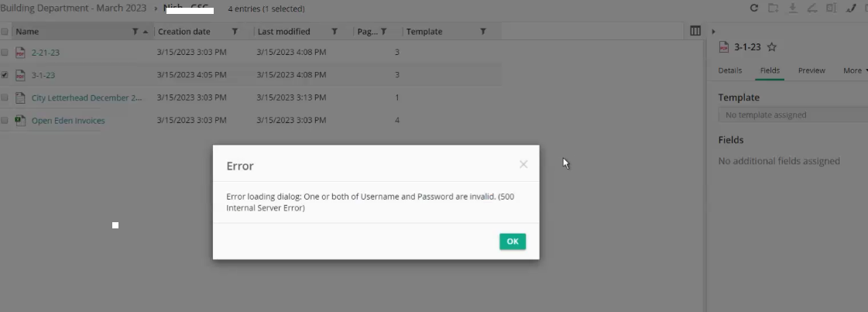Screen dimensions: 868x312
Task: Switch to the Details tab
Action: tap(729, 70)
